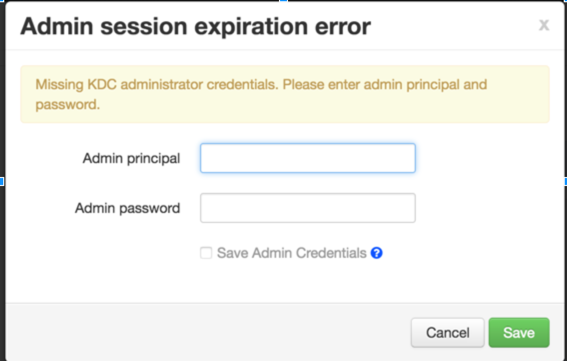The image size is (567, 361).
Task: Open the help tooltip beside Save Admin Credentials
Action: 376,253
